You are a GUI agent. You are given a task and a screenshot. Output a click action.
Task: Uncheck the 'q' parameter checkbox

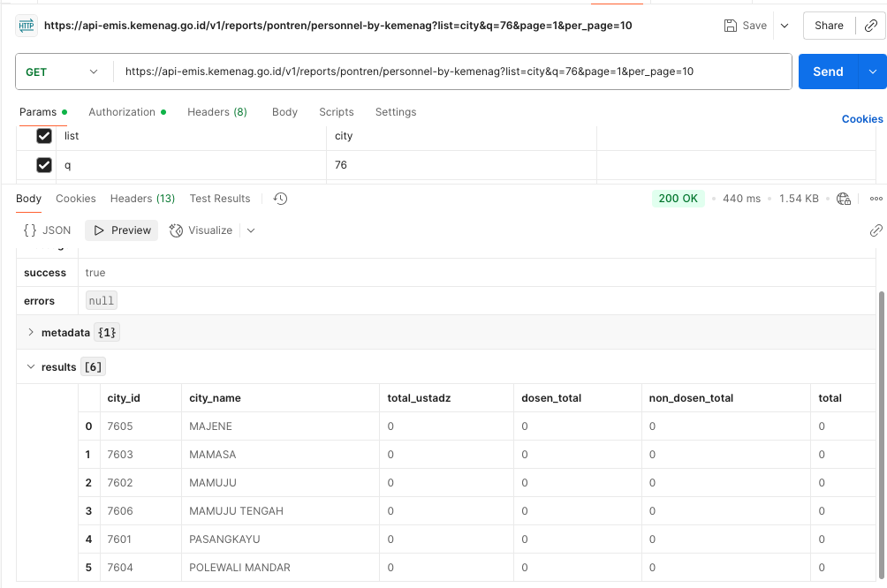pos(44,165)
